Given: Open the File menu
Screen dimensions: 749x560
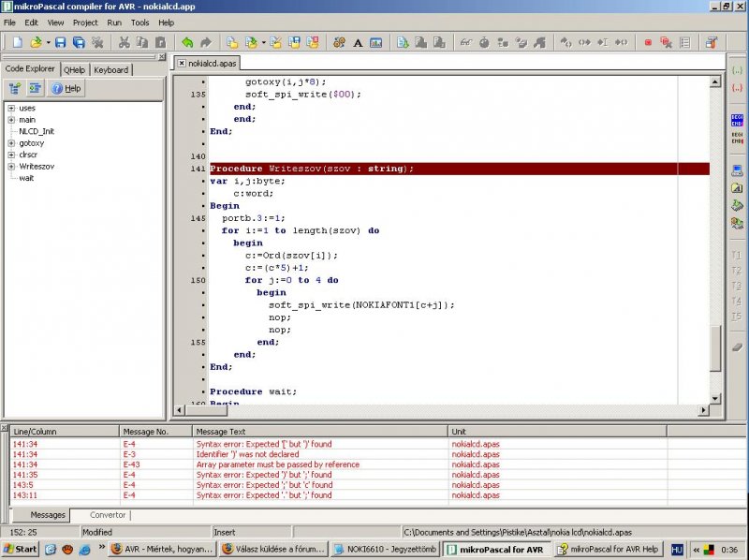Looking at the screenshot, I should 9,22.
